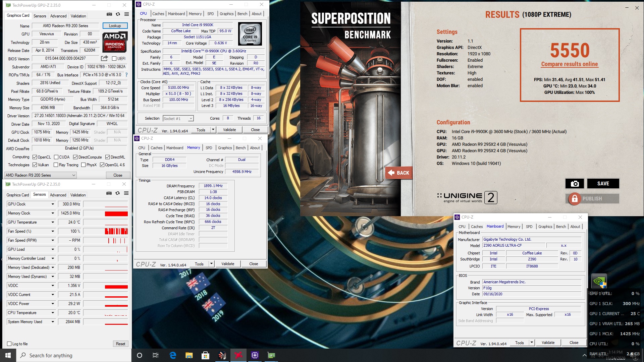This screenshot has width=644, height=362.
Task: Open GPU Temperature sensor dropdown
Action: click(x=53, y=222)
